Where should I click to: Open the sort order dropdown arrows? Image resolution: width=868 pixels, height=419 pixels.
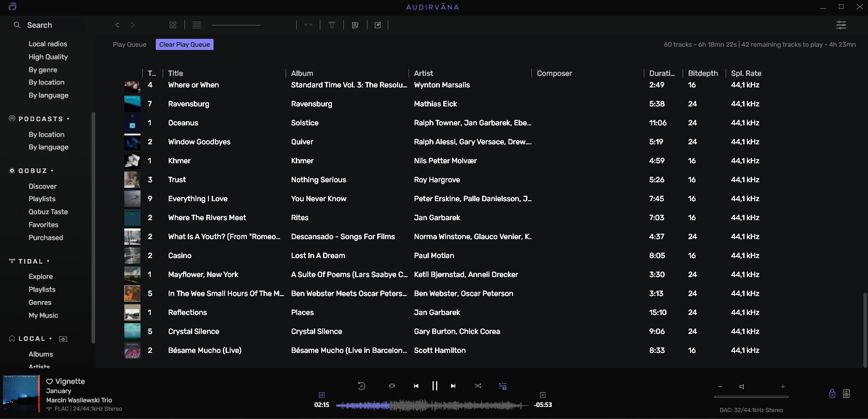(308, 25)
